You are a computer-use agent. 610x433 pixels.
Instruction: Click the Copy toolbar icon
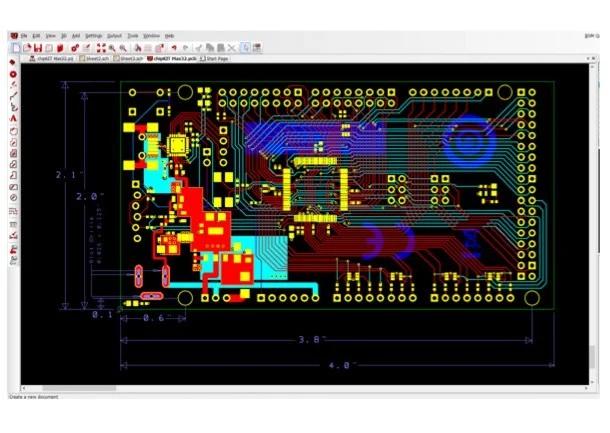210,48
